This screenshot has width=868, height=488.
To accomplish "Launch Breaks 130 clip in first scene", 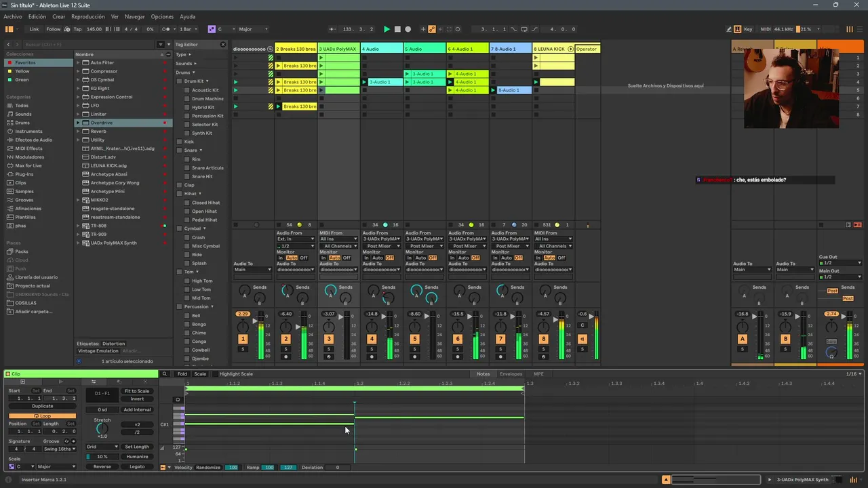I will coord(279,66).
